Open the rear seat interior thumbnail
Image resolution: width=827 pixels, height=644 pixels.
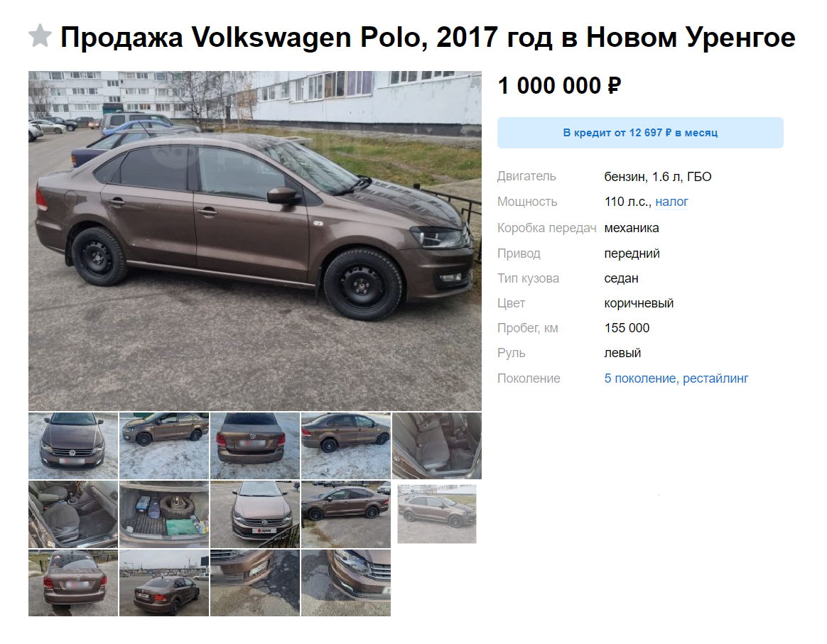pos(437,446)
